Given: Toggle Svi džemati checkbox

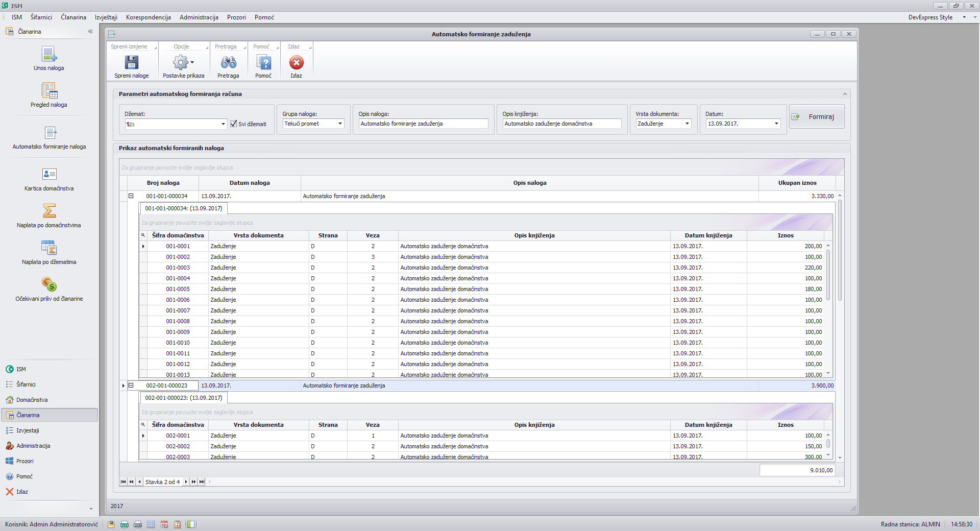Looking at the screenshot, I should click(233, 124).
